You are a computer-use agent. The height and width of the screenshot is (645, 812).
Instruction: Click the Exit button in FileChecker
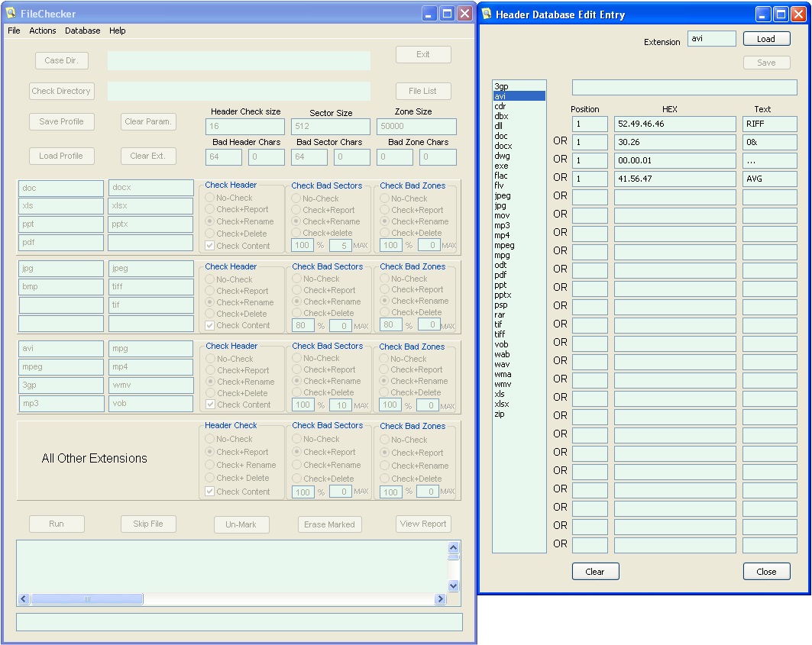tap(422, 54)
